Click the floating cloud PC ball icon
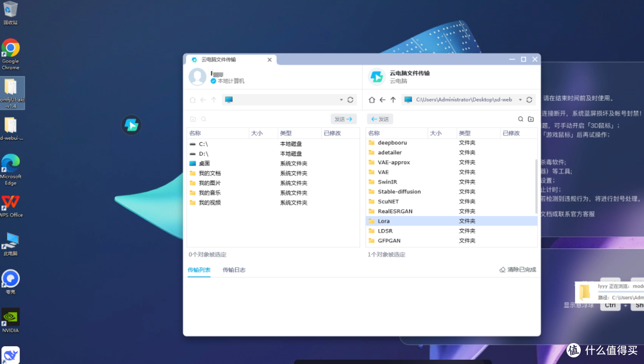 click(131, 125)
